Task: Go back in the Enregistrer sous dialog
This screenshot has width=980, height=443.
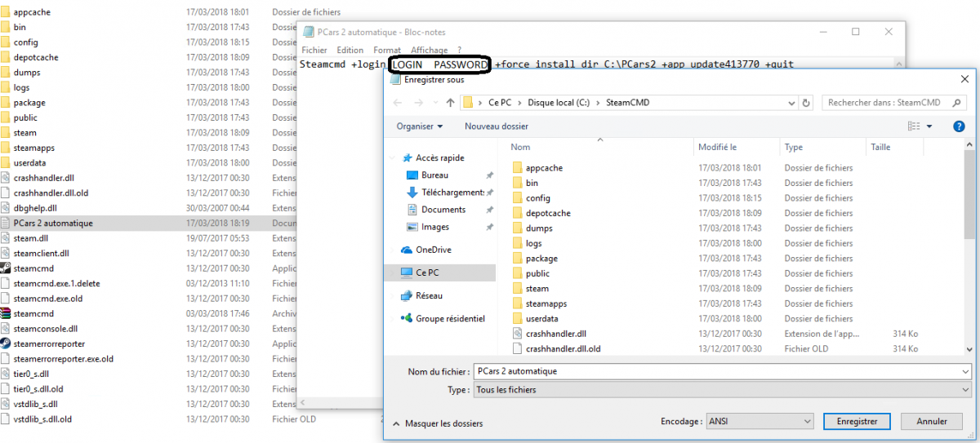Action: click(x=398, y=104)
